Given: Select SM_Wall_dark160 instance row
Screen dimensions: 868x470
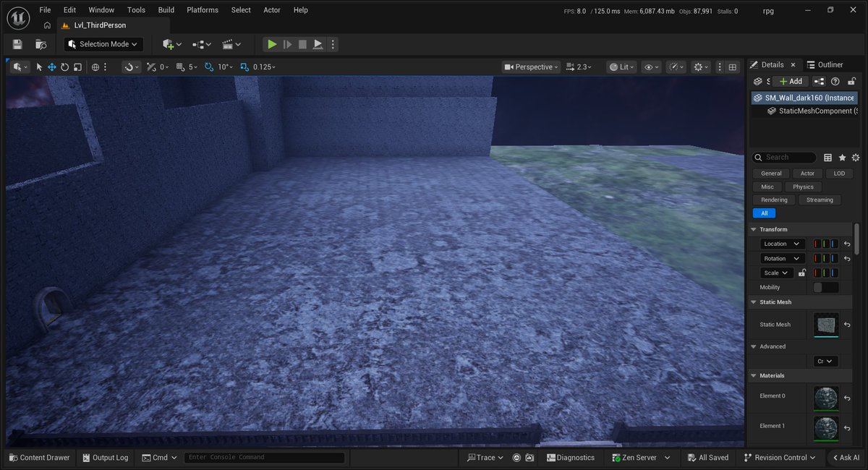Looking at the screenshot, I should [804, 98].
